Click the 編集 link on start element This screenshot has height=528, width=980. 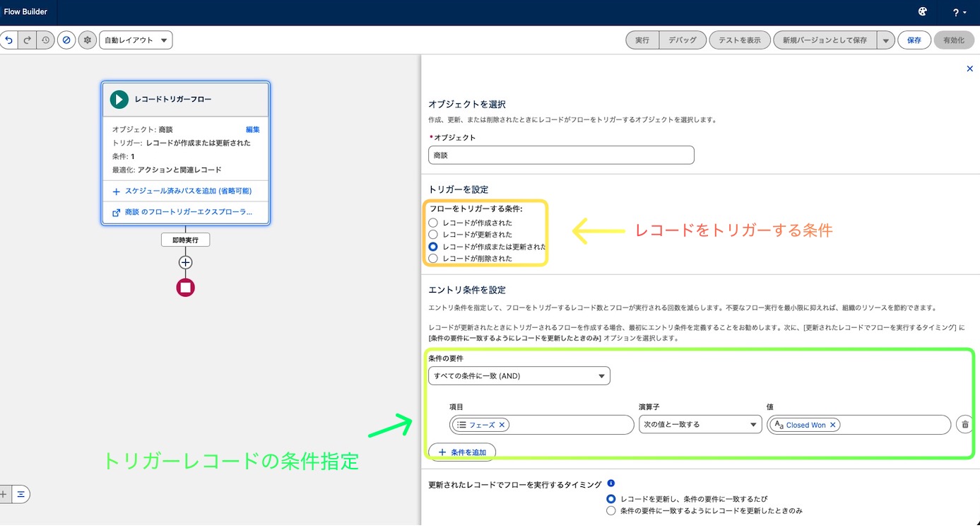[x=253, y=129]
